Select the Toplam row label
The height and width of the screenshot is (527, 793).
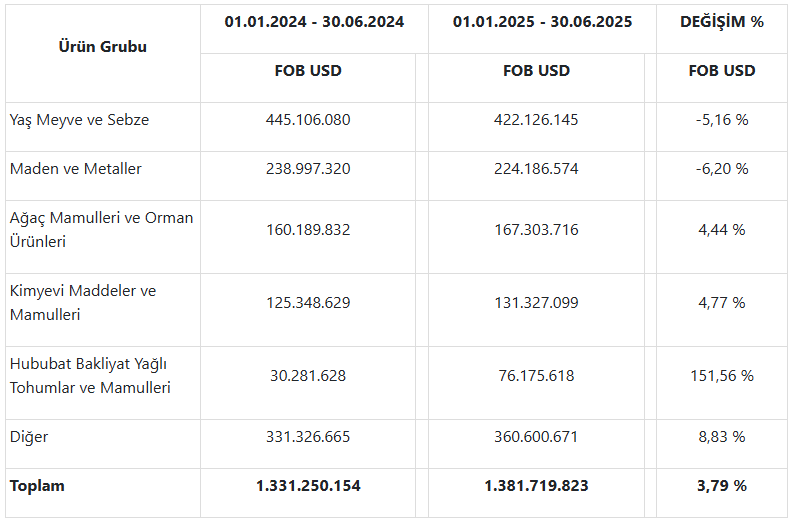[37, 486]
